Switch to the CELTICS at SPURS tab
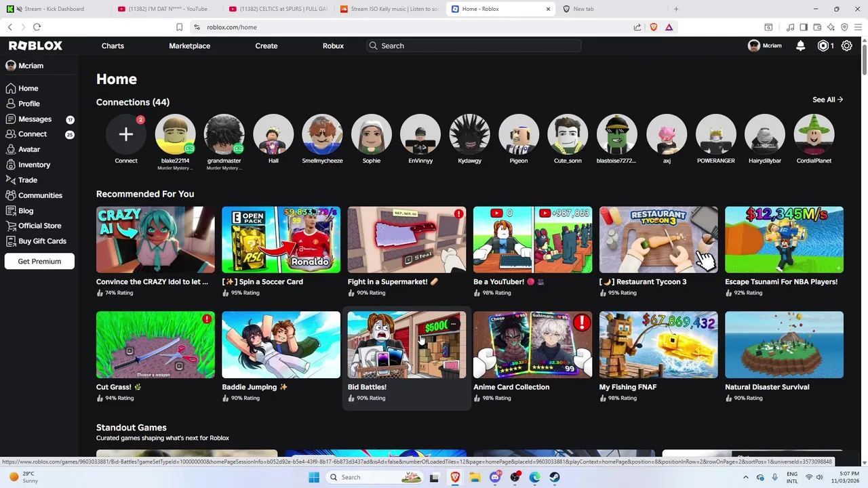 (x=277, y=9)
